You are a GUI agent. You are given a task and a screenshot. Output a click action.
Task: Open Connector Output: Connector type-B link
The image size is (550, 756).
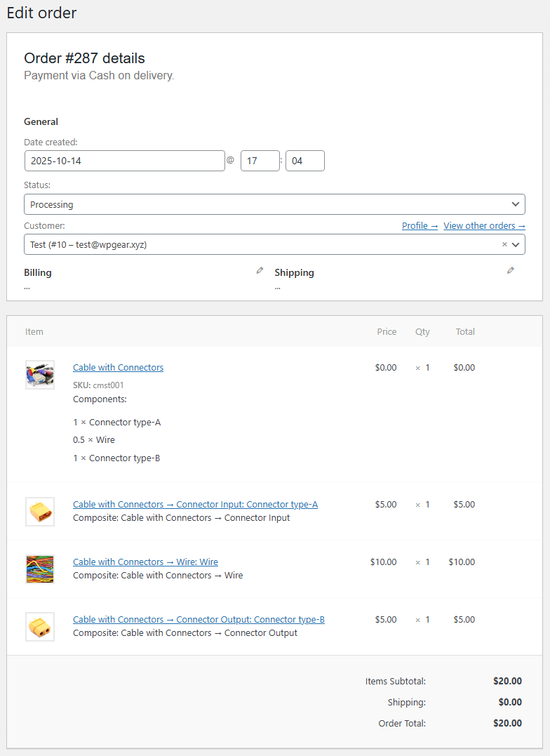coord(199,619)
